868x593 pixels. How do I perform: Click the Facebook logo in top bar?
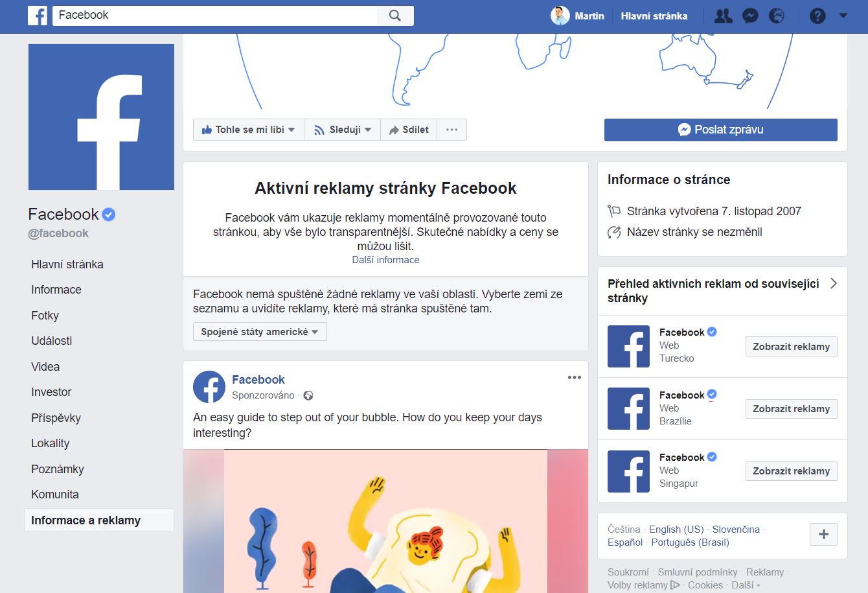(x=38, y=16)
